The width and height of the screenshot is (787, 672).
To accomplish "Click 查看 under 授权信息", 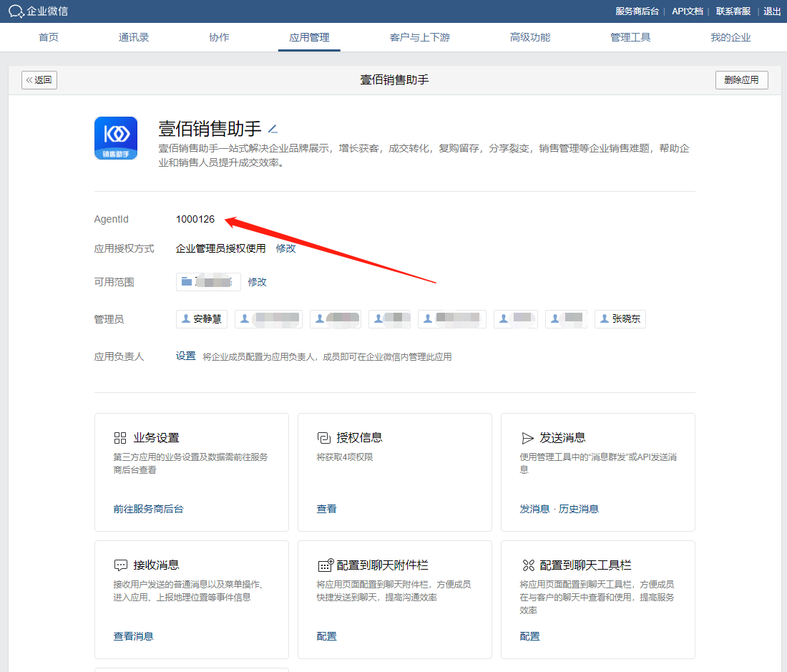I will (x=326, y=509).
